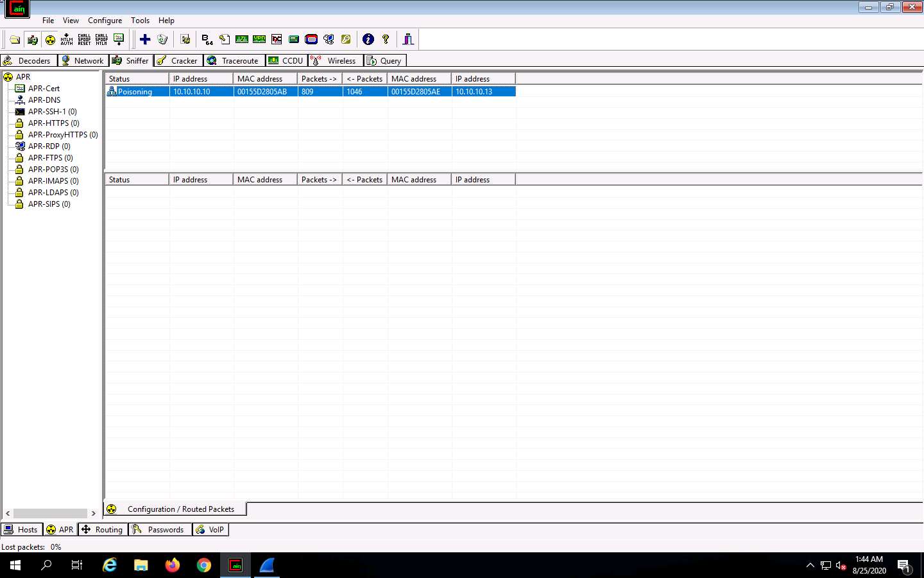Click the CHALL SPOOF NTLM toolbar icon
This screenshot has height=578, width=924.
pos(101,40)
